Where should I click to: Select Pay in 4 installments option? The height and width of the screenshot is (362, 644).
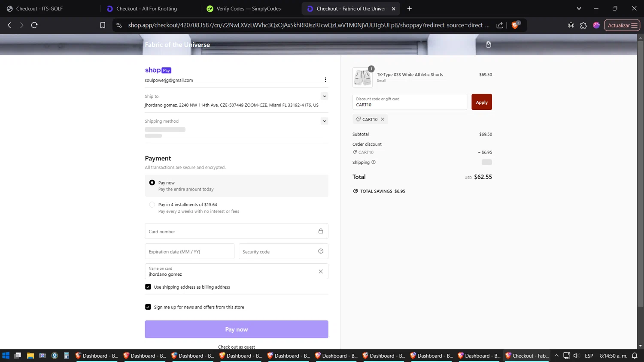coord(152,205)
